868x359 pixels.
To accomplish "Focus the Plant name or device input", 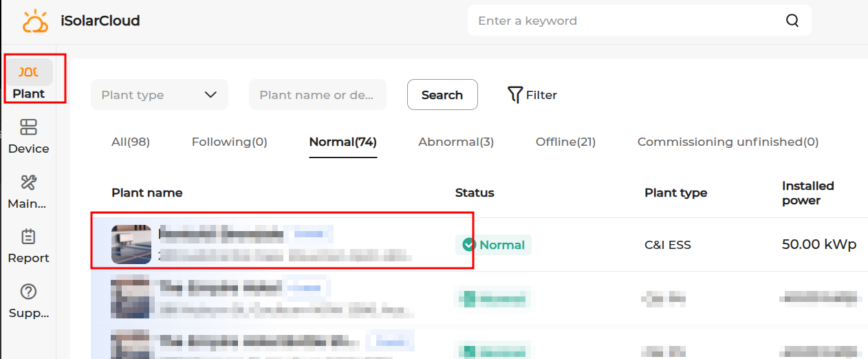I will 318,95.
